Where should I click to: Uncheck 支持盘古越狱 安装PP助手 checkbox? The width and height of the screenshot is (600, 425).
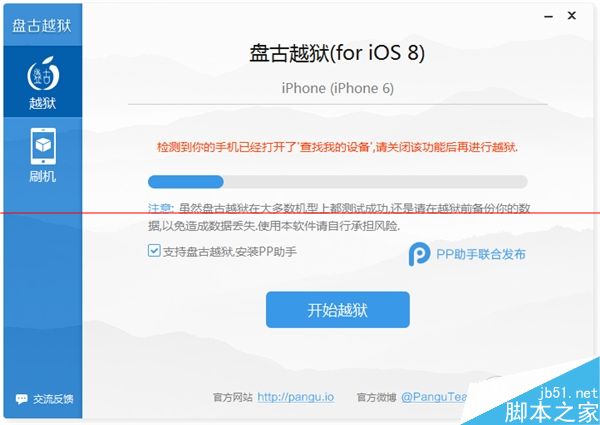coord(154,251)
